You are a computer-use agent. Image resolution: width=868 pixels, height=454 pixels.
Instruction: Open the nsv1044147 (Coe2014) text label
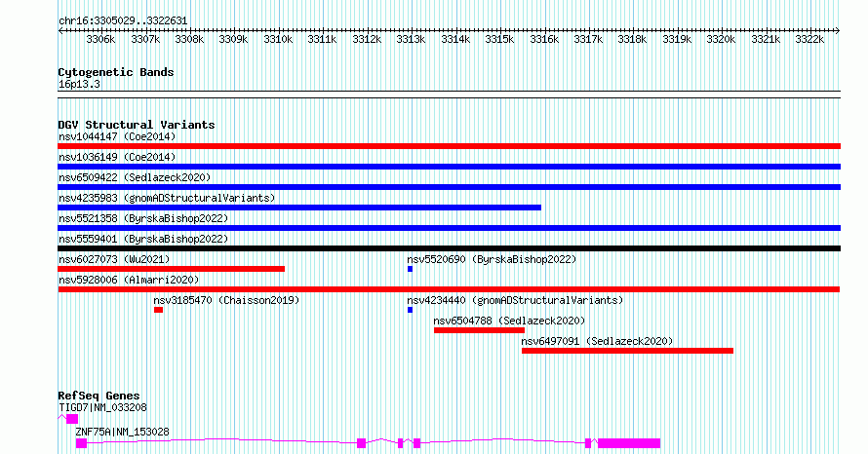(117, 136)
